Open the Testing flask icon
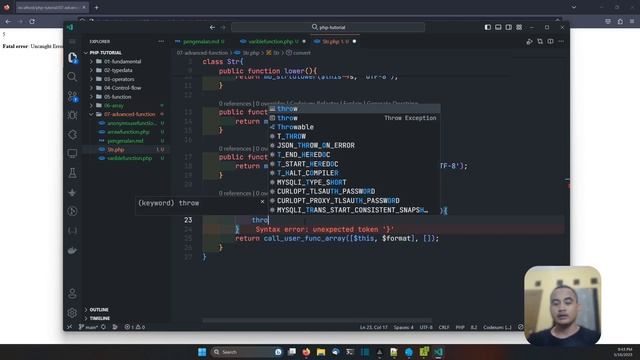The width and height of the screenshot is (640, 360). (72, 173)
